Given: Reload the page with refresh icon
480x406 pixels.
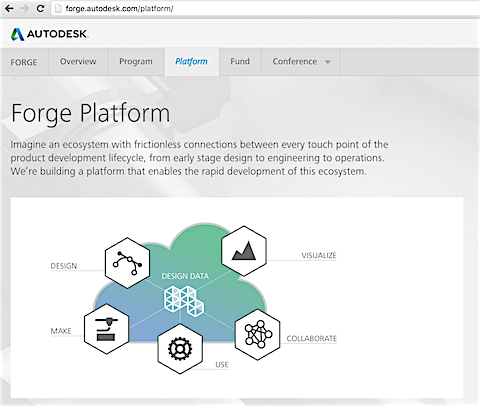Looking at the screenshot, I should 41,8.
